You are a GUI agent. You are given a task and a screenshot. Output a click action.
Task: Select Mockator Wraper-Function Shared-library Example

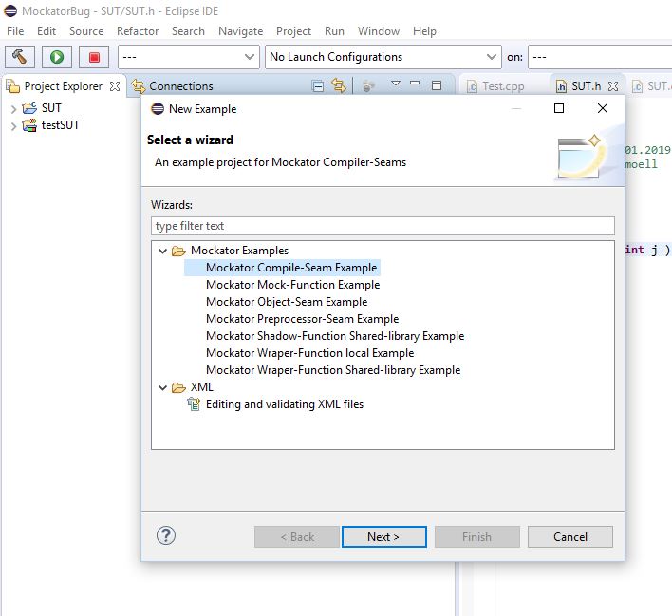333,370
